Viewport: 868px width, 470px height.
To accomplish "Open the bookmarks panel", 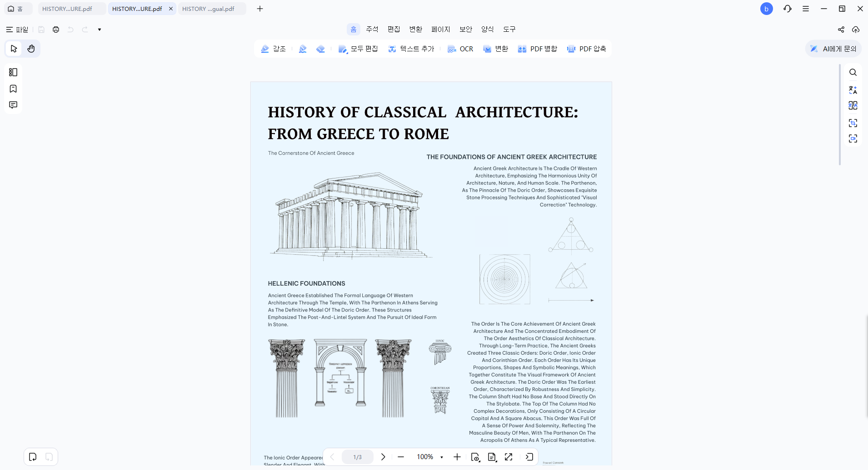I will [13, 89].
